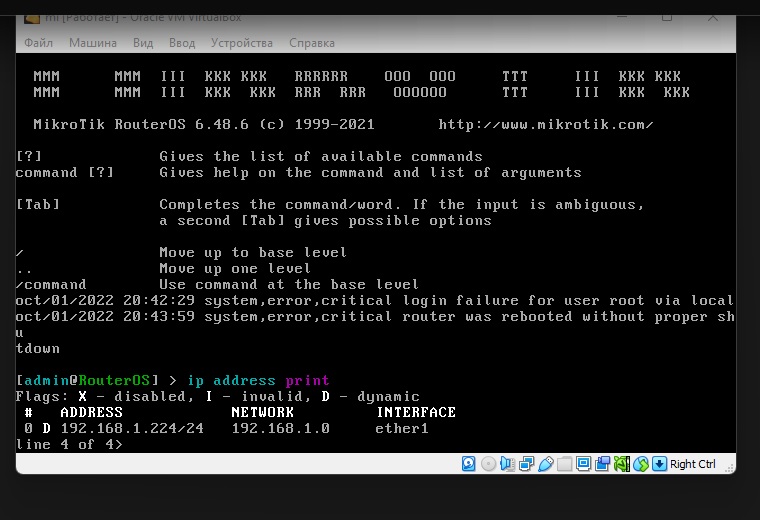The image size is (760, 520).
Task: Click the audio speaker status icon
Action: click(507, 464)
